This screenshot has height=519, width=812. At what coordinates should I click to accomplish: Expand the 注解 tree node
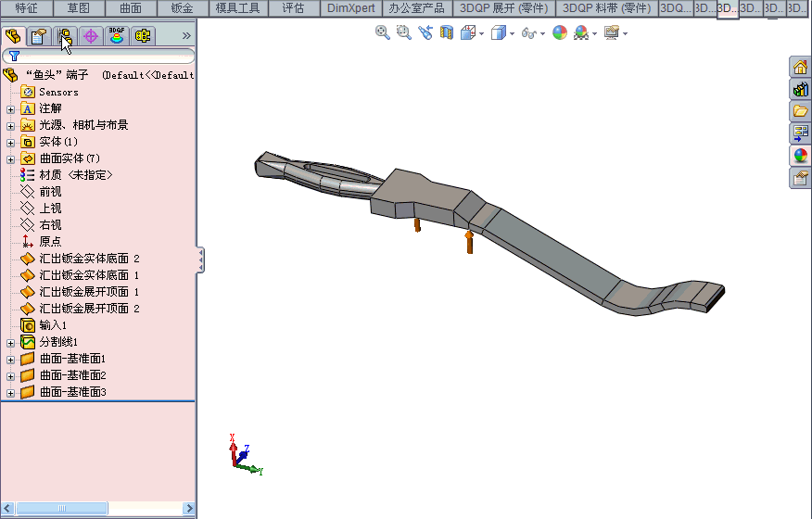point(10,109)
